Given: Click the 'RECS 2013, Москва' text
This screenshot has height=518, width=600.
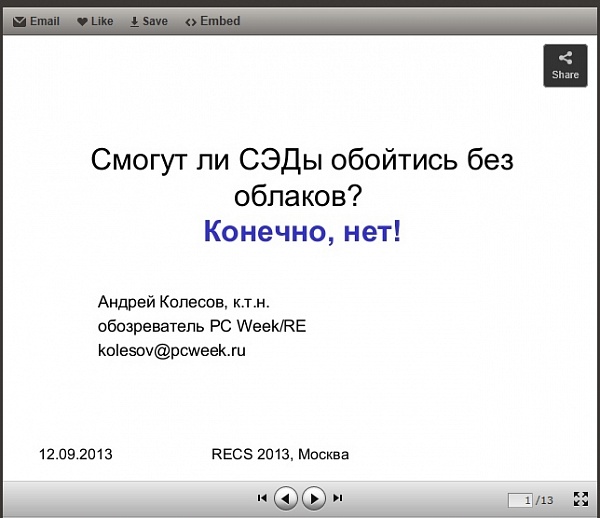Looking at the screenshot, I should (280, 454).
